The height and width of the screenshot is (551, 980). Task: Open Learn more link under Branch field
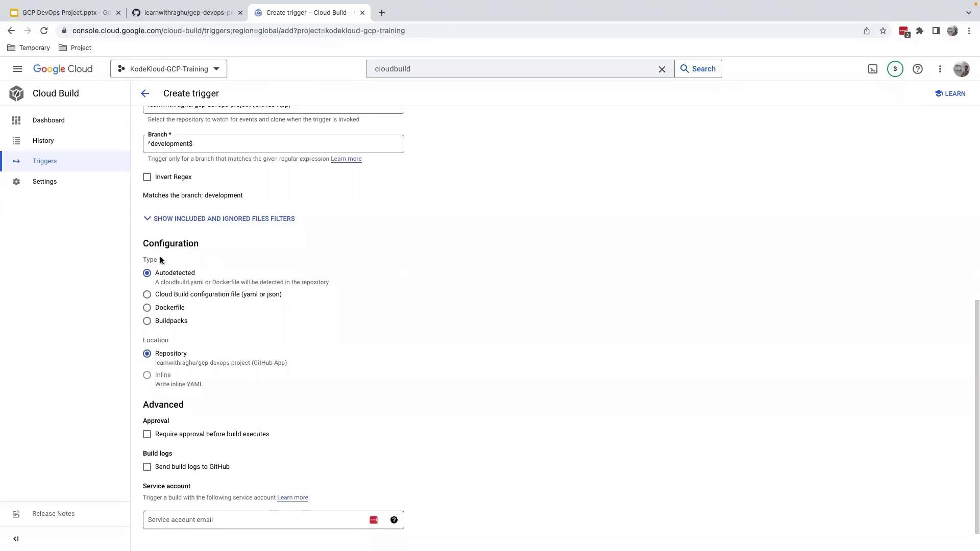pyautogui.click(x=346, y=159)
